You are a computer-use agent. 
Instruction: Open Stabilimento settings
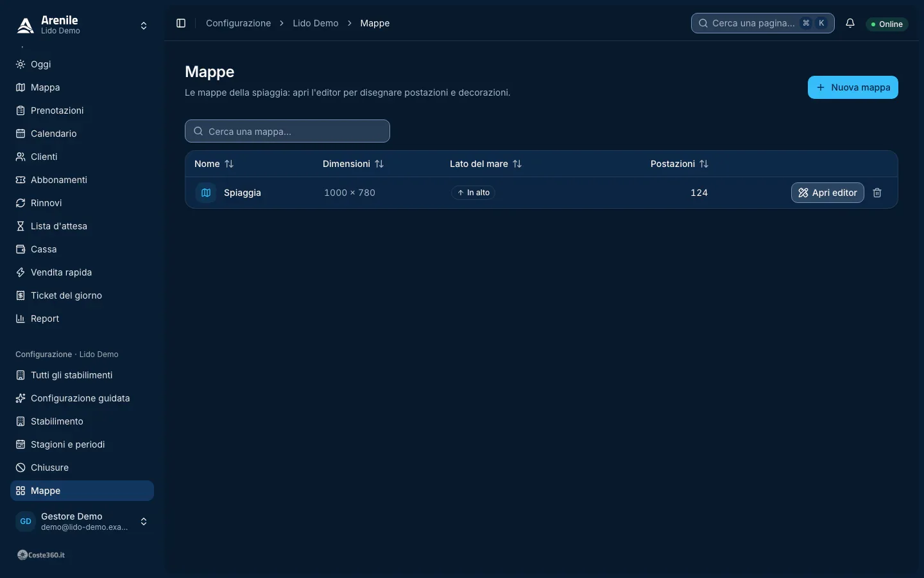82,421
